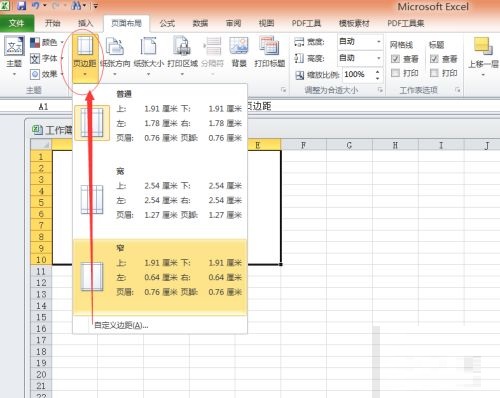Expand the Colors (颜色) dropdown arrow
This screenshot has width=500, height=398.
pos(62,42)
